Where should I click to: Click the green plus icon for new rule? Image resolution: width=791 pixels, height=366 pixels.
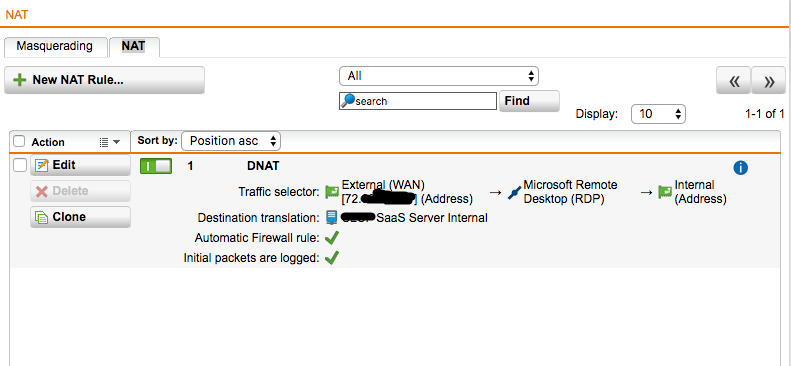[19, 80]
